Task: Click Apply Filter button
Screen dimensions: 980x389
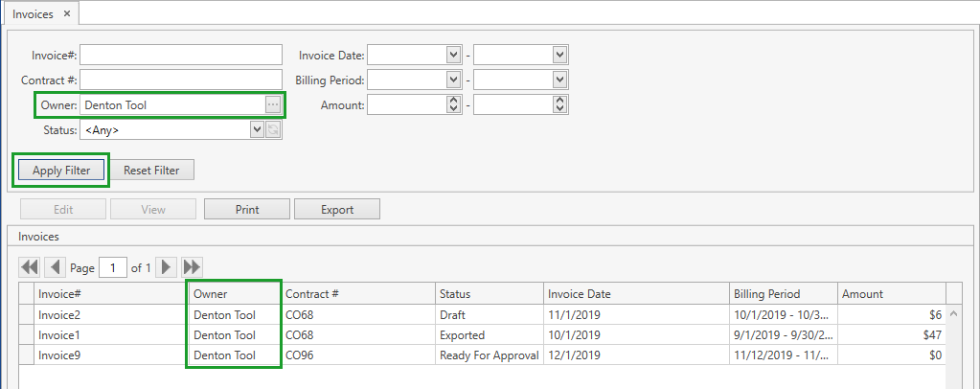Action: tap(61, 171)
